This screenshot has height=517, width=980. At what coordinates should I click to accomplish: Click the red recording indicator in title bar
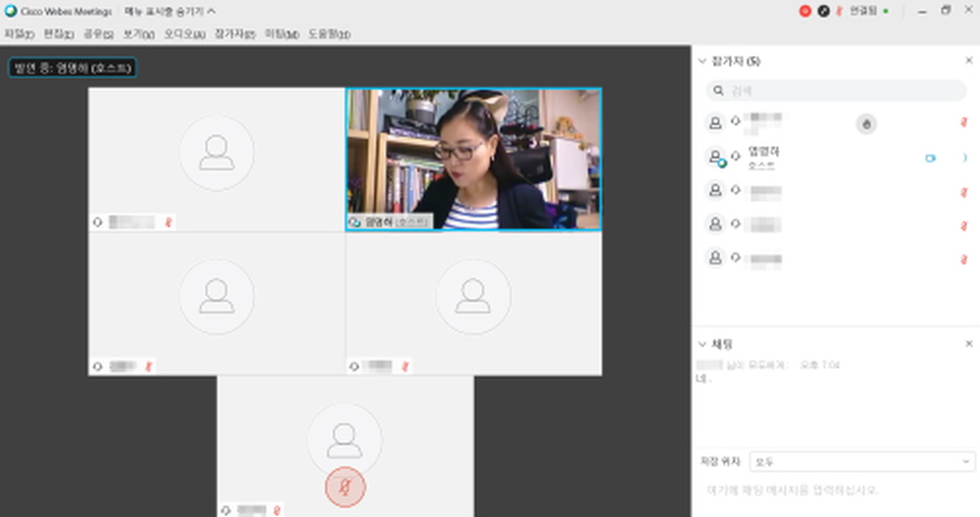[x=805, y=11]
